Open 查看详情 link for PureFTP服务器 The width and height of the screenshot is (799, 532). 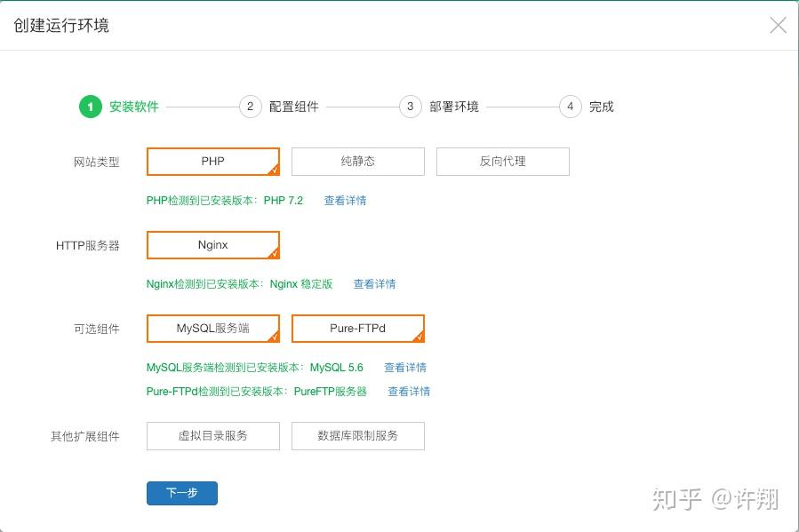click(409, 392)
